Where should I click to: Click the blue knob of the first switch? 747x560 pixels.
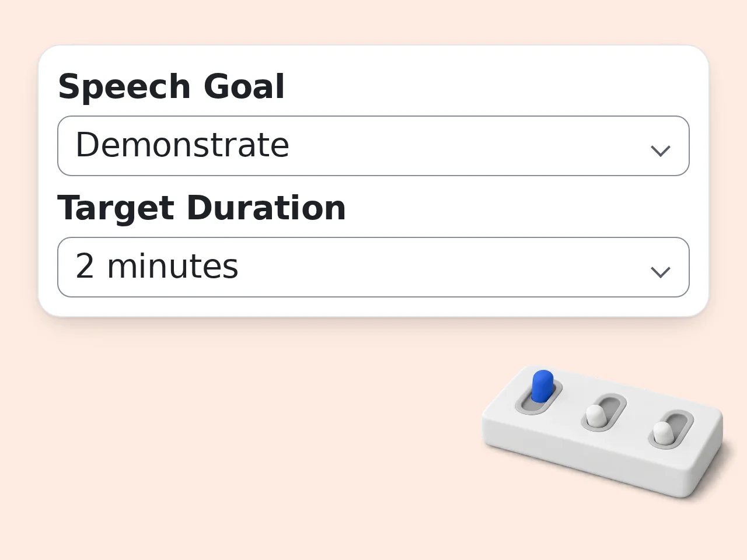click(x=542, y=386)
